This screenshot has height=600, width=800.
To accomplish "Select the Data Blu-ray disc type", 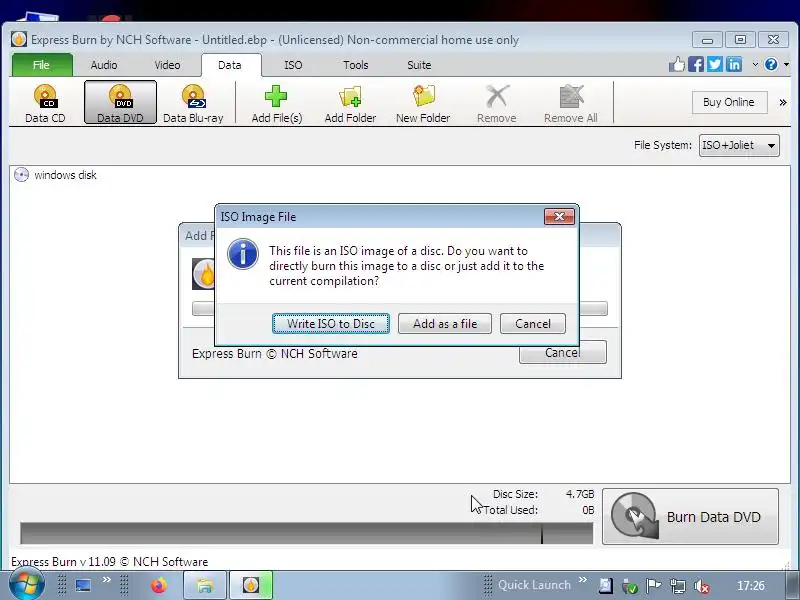I will tap(193, 103).
